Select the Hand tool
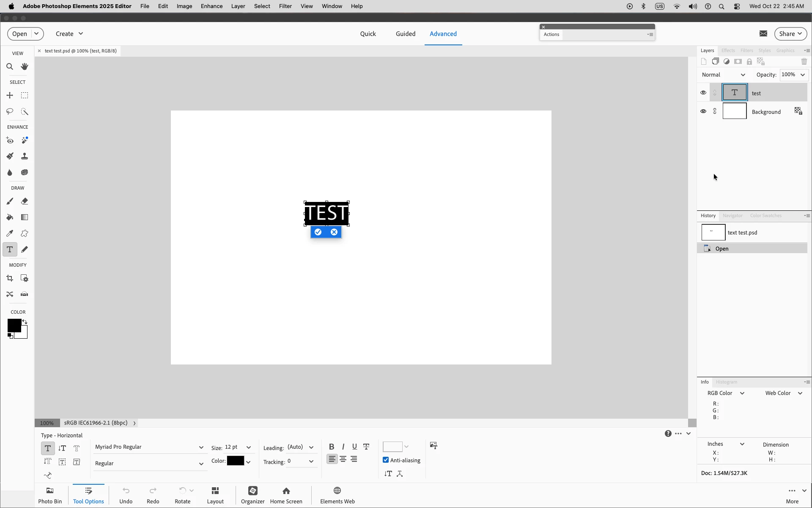The width and height of the screenshot is (812, 508). 25,66
